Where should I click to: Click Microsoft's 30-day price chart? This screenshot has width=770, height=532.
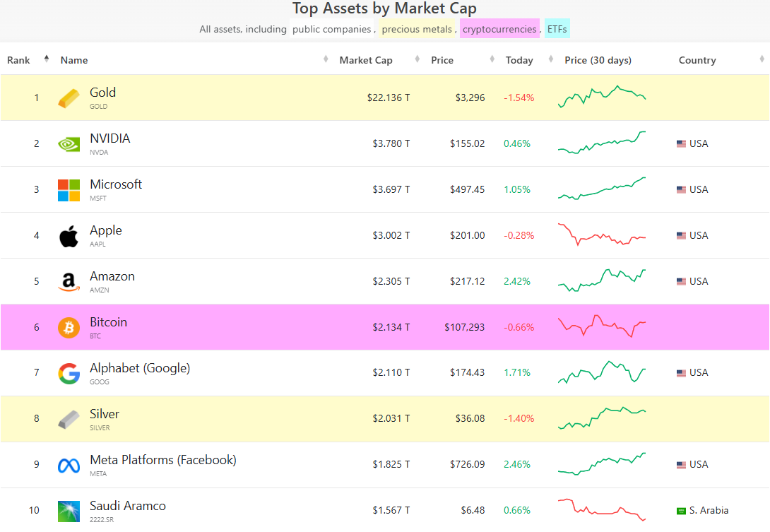[x=602, y=189]
